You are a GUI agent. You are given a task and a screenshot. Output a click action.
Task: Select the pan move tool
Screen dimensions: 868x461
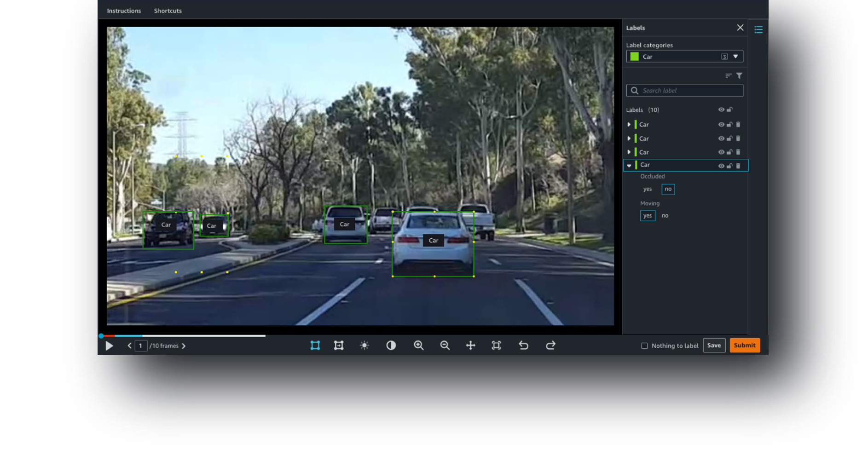470,346
